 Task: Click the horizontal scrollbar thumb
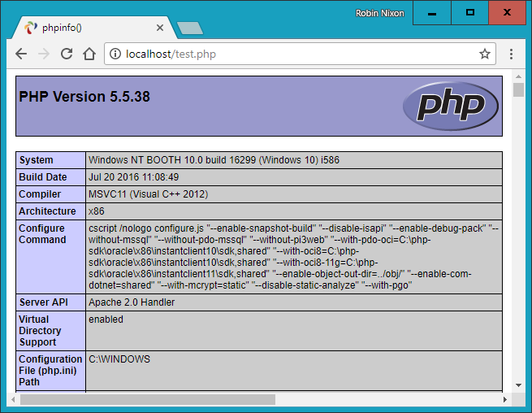[148, 399]
